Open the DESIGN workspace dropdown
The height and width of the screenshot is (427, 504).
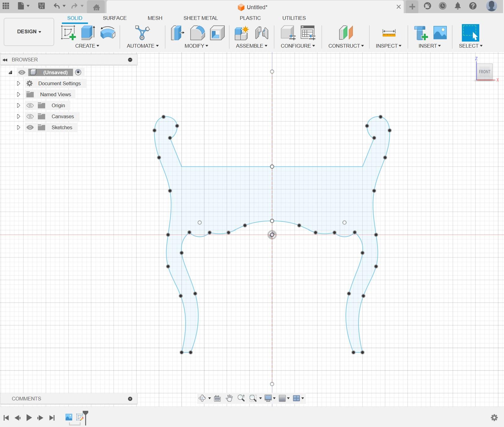[29, 32]
